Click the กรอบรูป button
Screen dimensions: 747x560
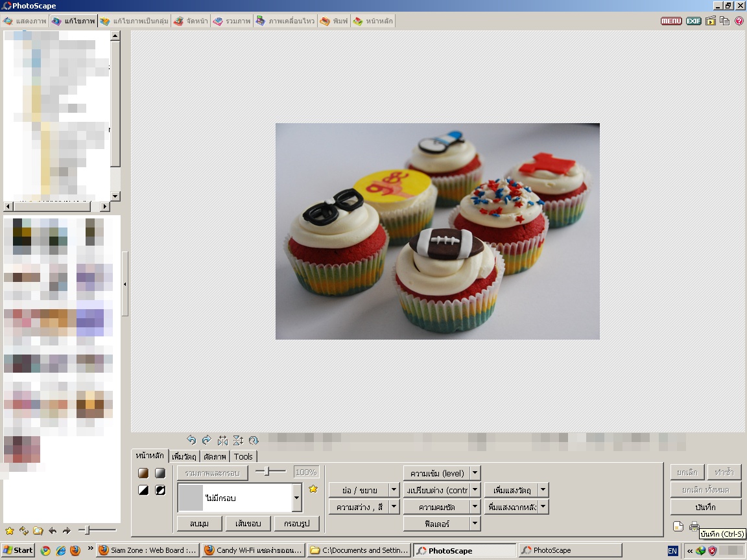pos(296,523)
